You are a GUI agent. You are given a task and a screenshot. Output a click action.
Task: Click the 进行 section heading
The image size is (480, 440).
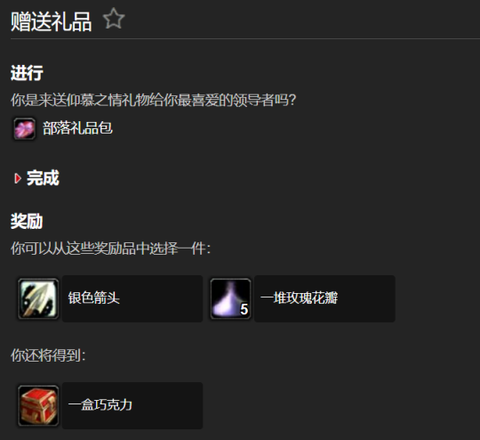27,73
